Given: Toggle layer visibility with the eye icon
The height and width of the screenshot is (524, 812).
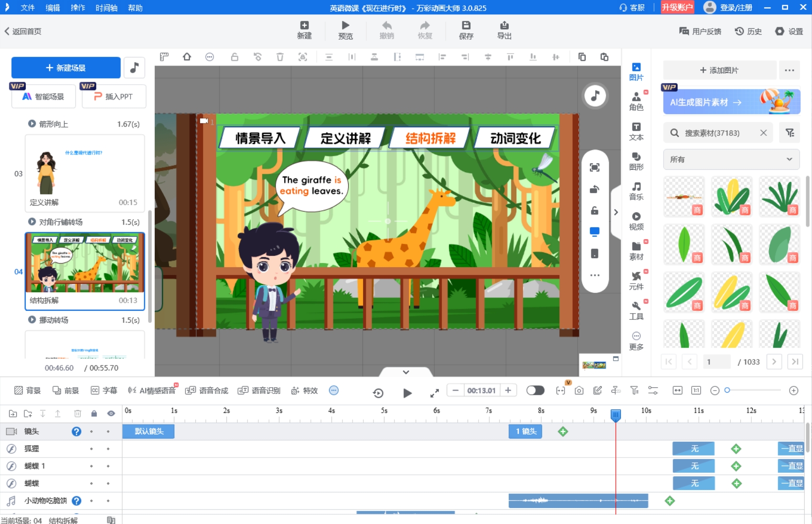Looking at the screenshot, I should click(x=111, y=414).
